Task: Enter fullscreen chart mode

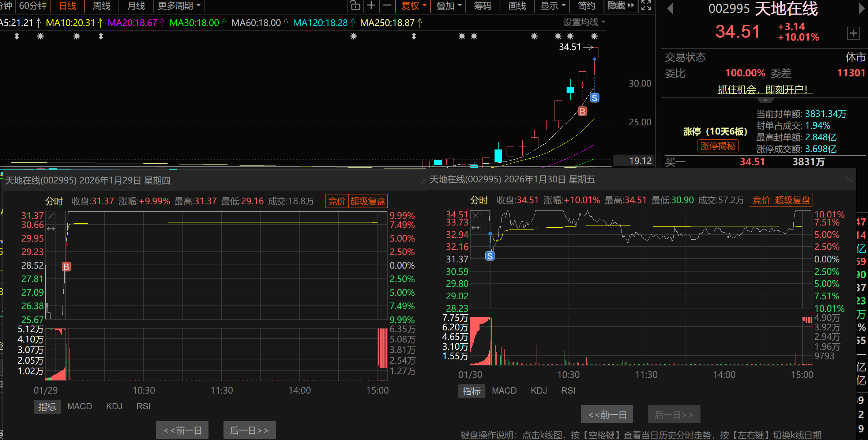Action: pos(646,5)
